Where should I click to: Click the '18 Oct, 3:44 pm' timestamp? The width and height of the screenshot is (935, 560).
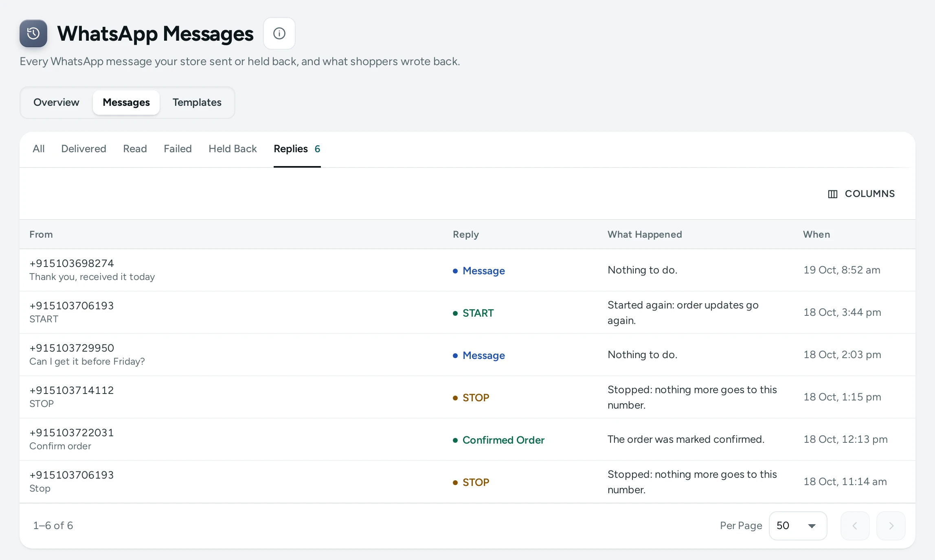point(842,313)
